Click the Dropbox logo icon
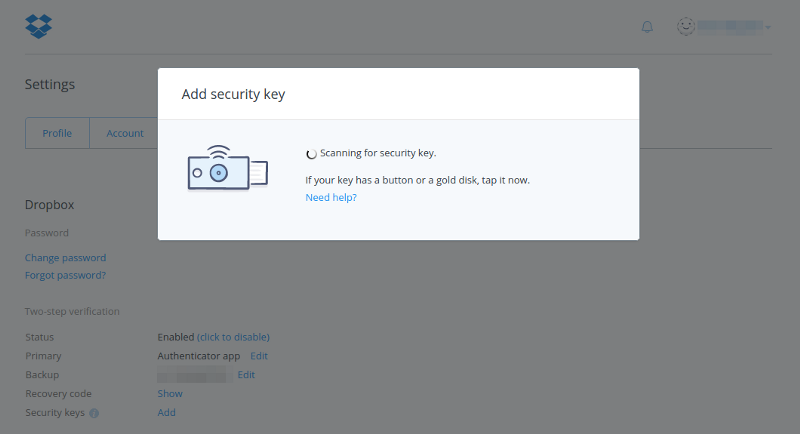Viewport: 800px width, 434px height. (38, 26)
